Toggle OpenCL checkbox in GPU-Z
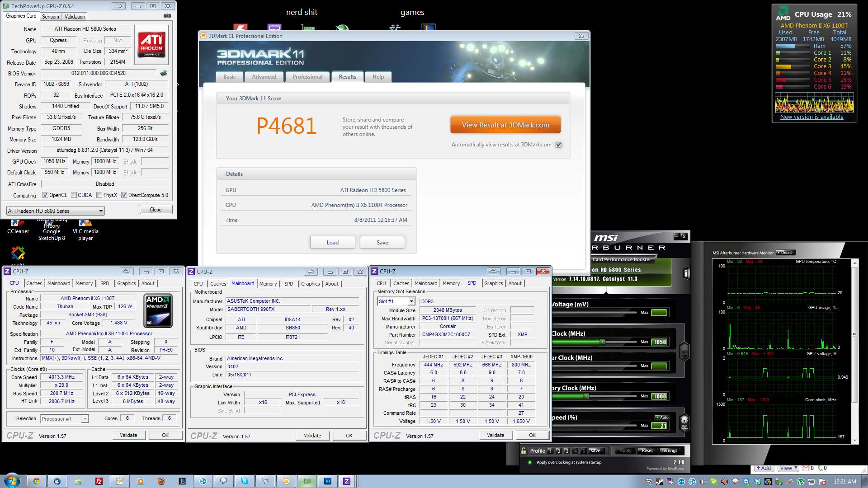This screenshot has width=868, height=488. 45,195
